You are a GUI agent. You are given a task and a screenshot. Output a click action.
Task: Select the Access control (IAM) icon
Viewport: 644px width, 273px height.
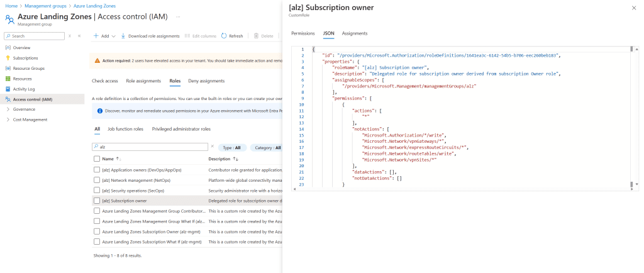pyautogui.click(x=8, y=99)
